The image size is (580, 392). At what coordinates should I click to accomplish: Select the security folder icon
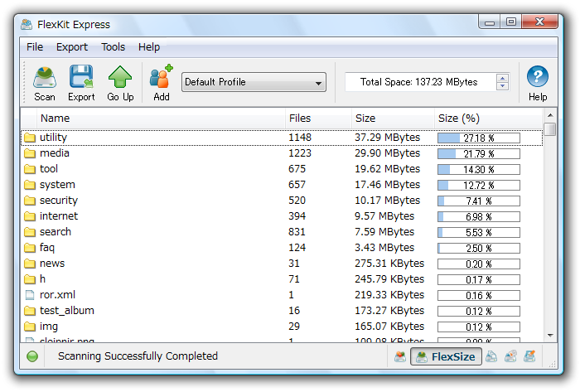pyautogui.click(x=30, y=201)
